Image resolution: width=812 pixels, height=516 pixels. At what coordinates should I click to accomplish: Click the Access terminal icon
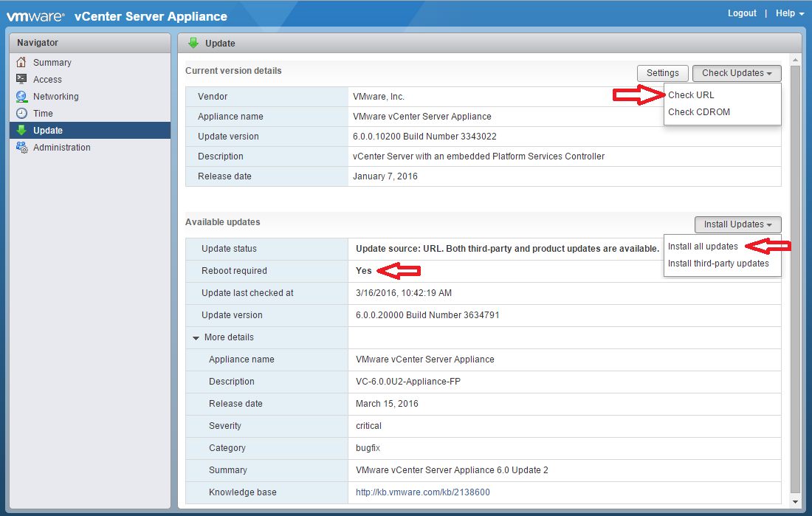21,79
